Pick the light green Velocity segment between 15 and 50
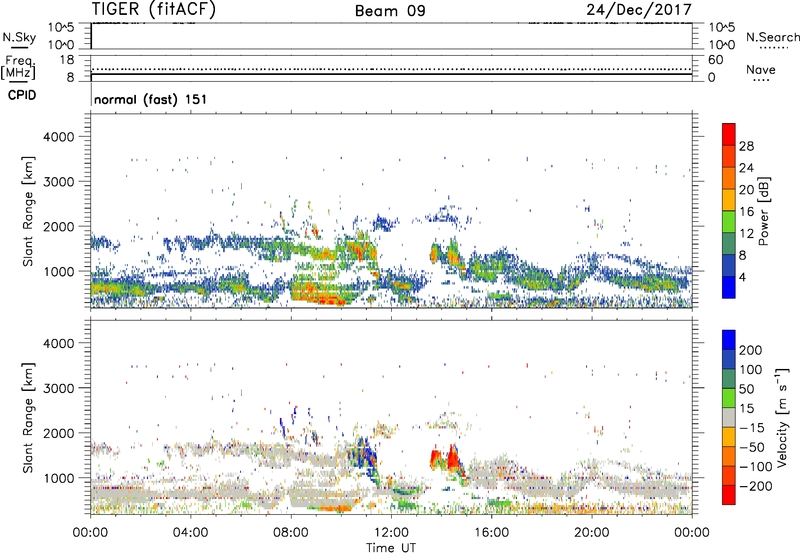This screenshot has height=554, width=800. 729,398
